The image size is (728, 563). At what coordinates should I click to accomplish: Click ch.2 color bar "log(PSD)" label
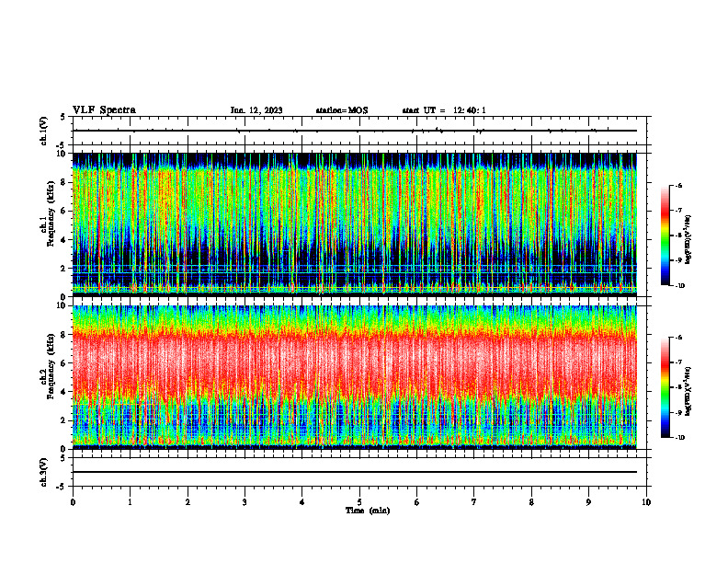pyautogui.click(x=688, y=391)
